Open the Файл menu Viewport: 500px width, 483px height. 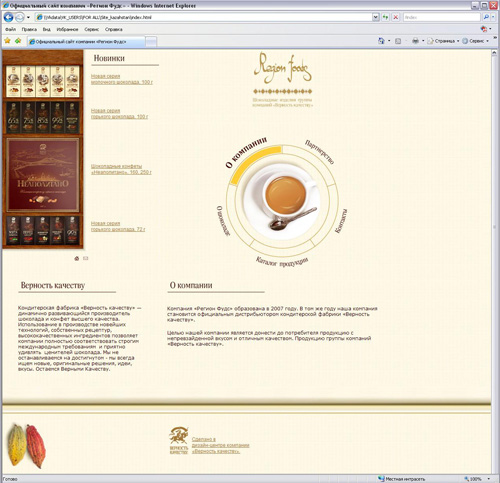(10, 29)
